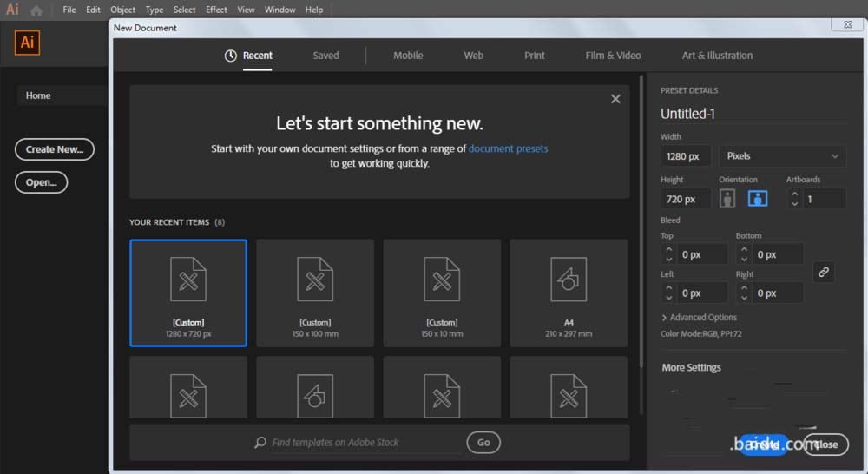Open the Type menu
The image size is (868, 474).
point(154,10)
